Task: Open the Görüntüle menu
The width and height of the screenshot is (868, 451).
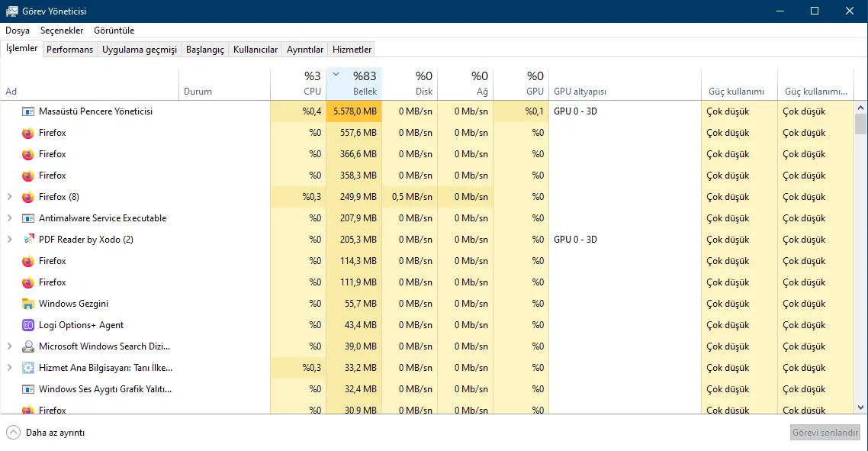Action: click(x=114, y=31)
